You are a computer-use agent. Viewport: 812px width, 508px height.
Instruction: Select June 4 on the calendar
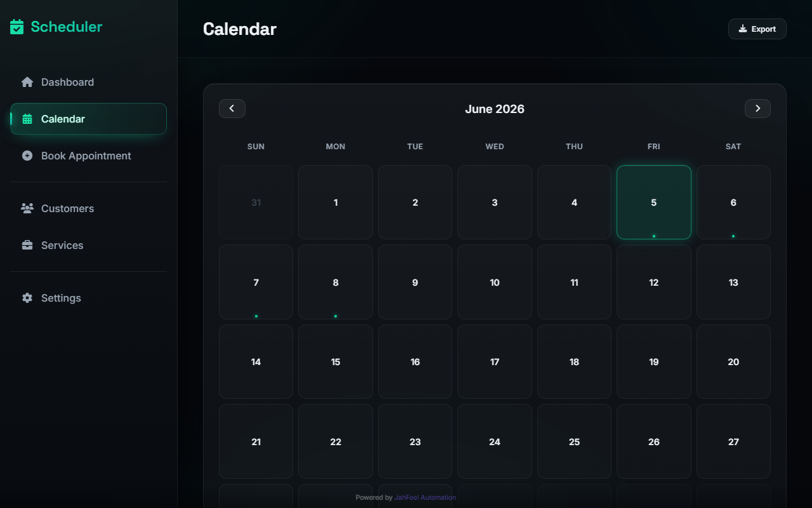click(x=574, y=203)
